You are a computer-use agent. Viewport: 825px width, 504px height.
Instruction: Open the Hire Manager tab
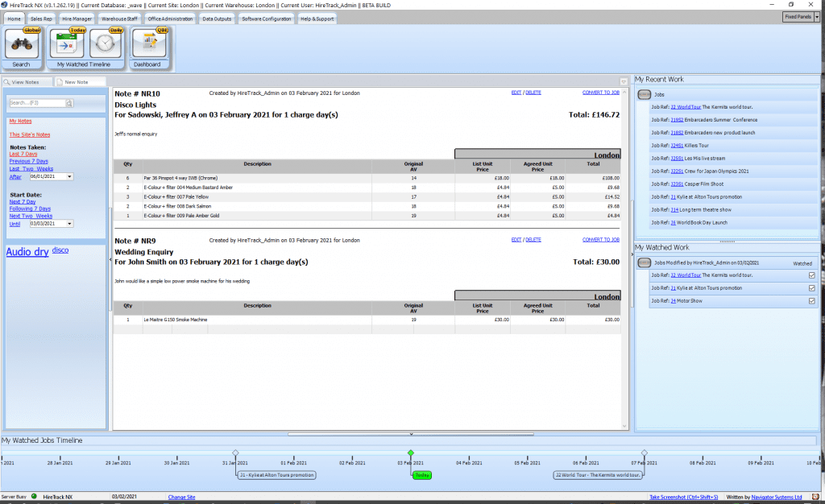(x=77, y=19)
